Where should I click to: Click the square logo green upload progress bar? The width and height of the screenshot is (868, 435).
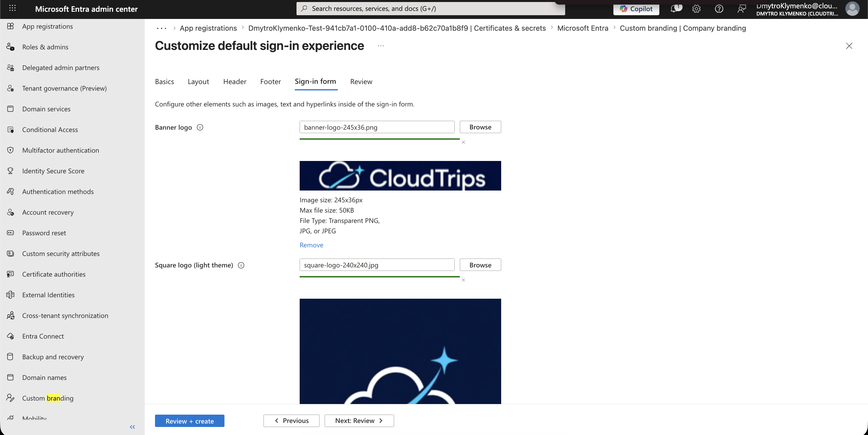click(x=379, y=277)
